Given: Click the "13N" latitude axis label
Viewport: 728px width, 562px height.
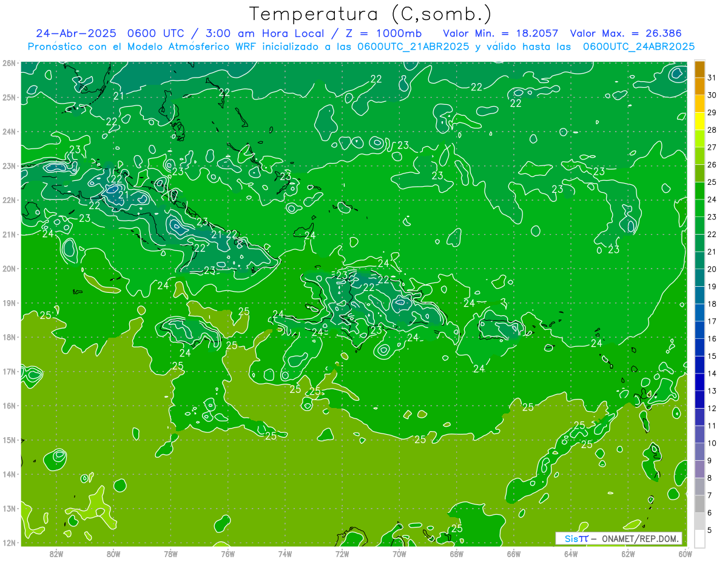Looking at the screenshot, I should [x=9, y=509].
